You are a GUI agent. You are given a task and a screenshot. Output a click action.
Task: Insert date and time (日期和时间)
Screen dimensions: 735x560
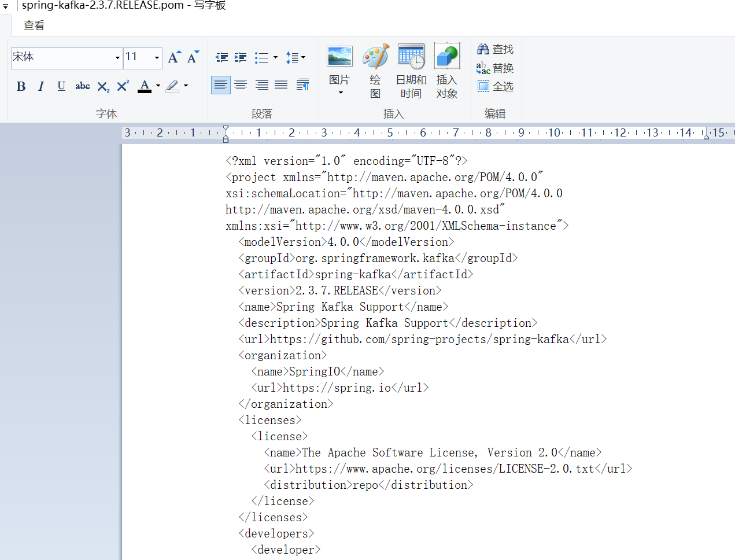(x=411, y=71)
